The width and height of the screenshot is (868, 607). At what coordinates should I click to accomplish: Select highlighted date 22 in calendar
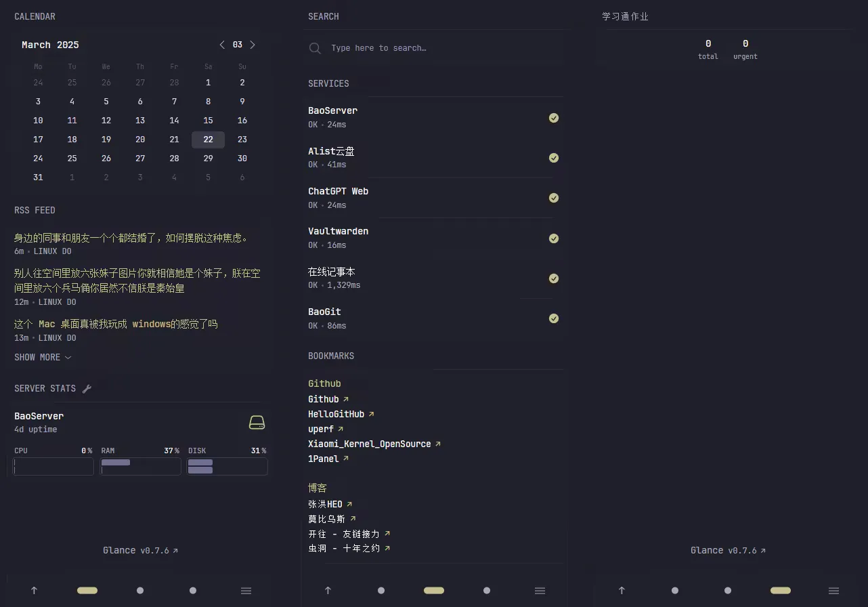click(208, 140)
